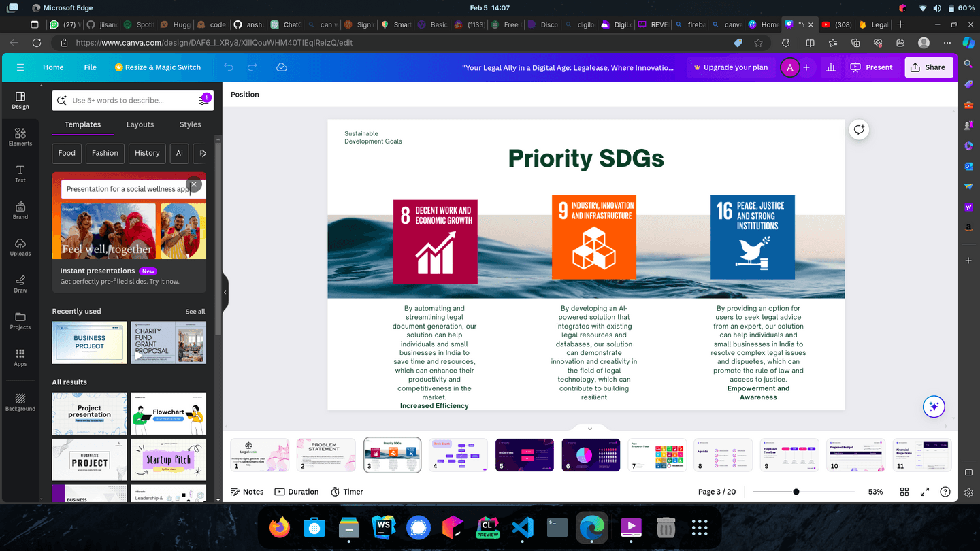This screenshot has height=551, width=980.
Task: Open the analytics bar chart icon
Action: (831, 67)
